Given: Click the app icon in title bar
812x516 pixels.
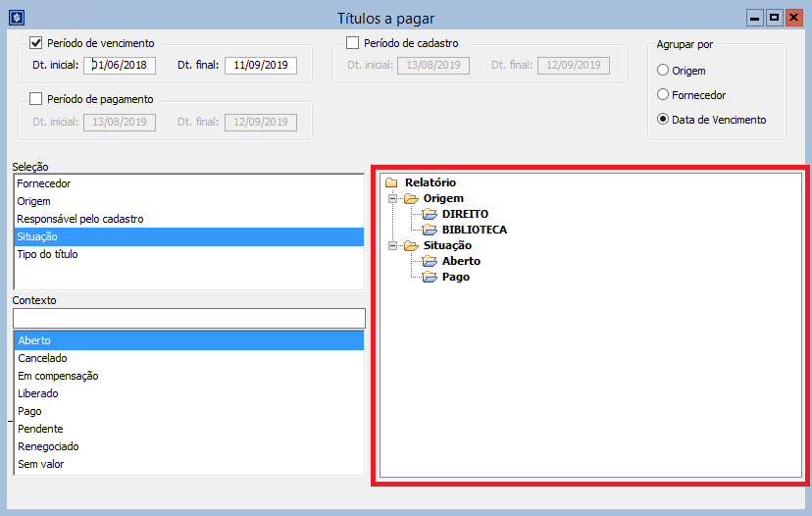Looking at the screenshot, I should tap(15, 18).
